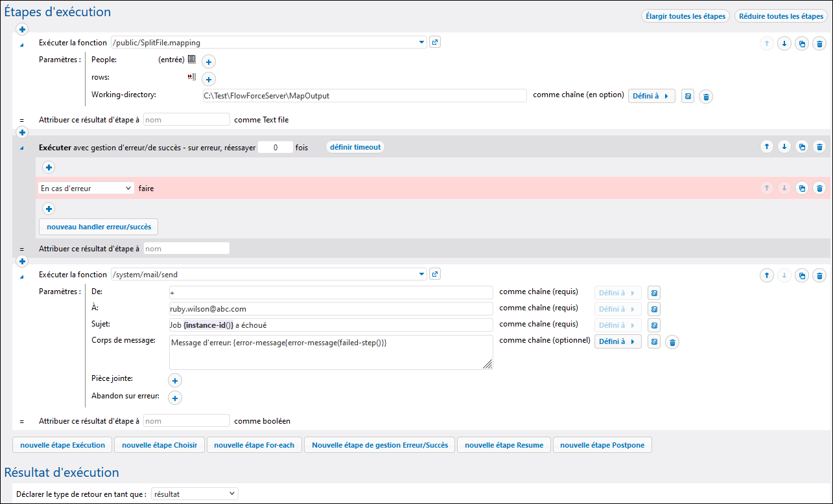The image size is (833, 504).
Task: Remove the Corps de message value
Action: point(672,342)
